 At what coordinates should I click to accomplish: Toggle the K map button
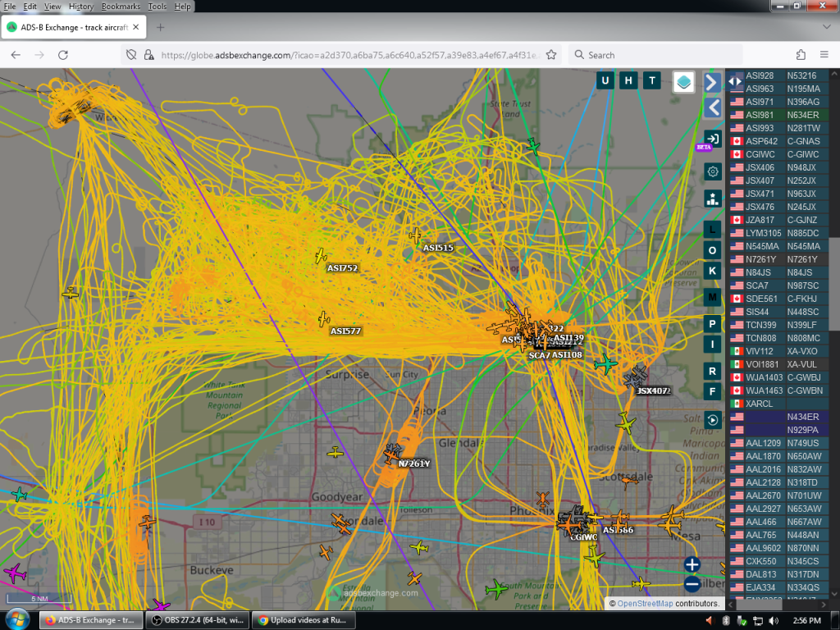712,271
